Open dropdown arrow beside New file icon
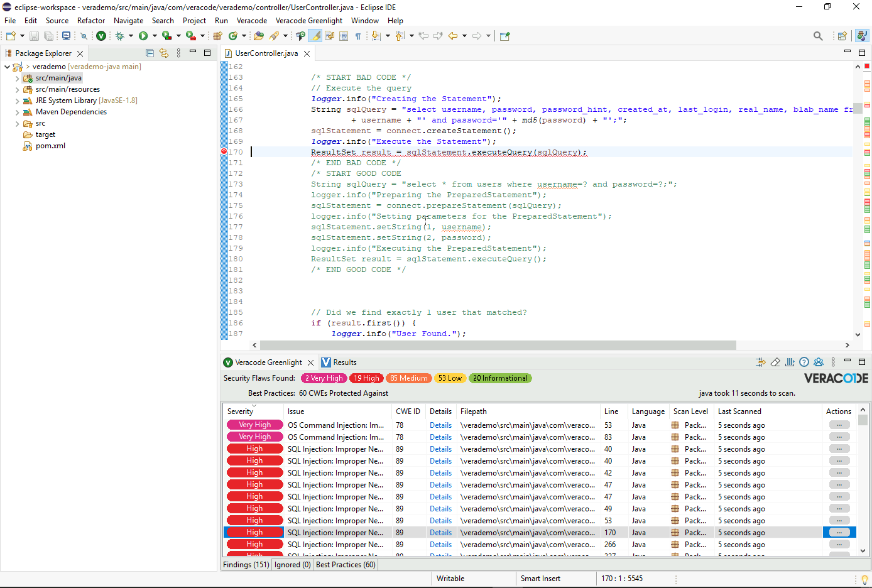872x588 pixels. (x=23, y=36)
